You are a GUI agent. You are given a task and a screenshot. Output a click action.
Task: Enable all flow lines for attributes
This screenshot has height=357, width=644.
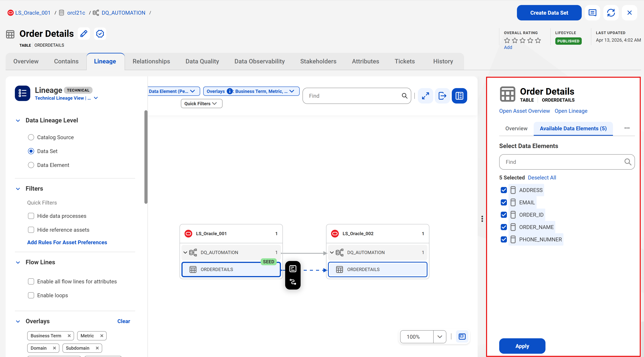point(31,281)
